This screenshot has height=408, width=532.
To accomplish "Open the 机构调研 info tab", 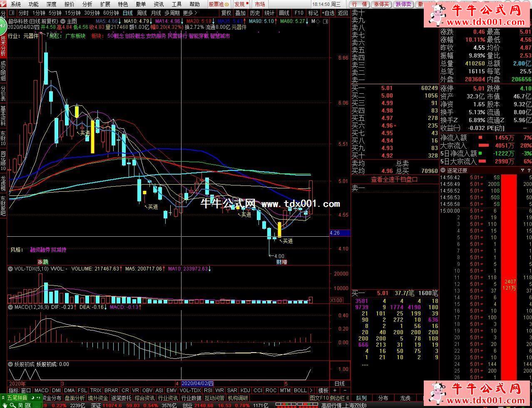I will pyautogui.click(x=238, y=398).
